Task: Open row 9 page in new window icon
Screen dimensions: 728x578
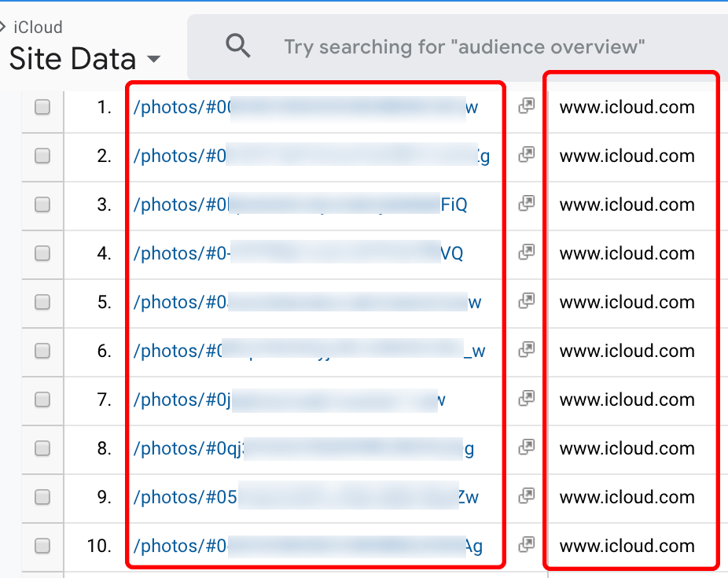Action: click(x=527, y=496)
